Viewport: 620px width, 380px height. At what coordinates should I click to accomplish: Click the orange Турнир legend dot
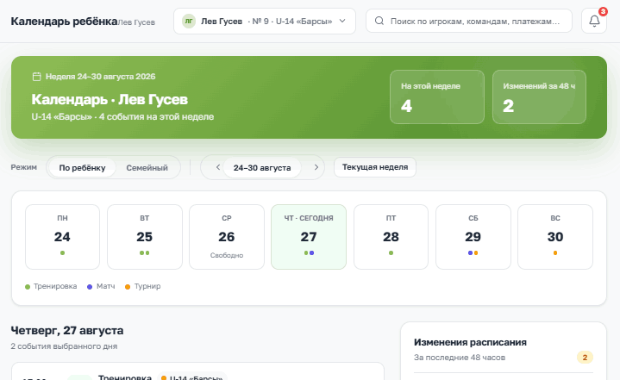pos(127,287)
